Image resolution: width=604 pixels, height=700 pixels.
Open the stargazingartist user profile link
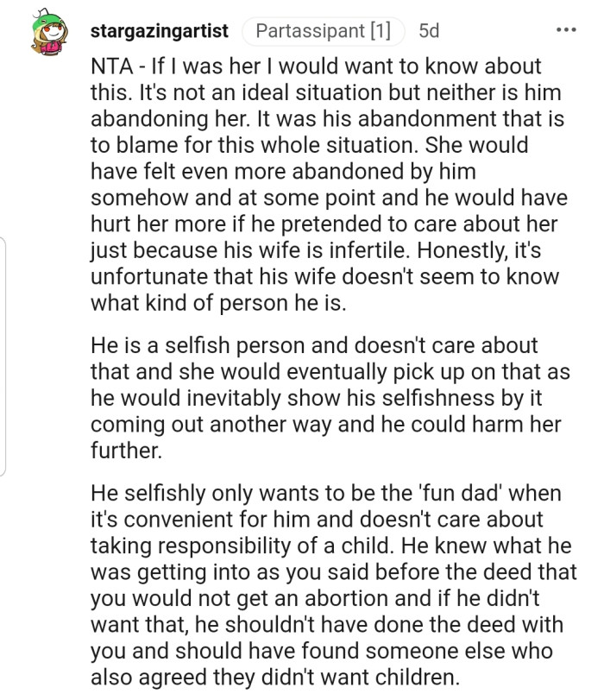coord(160,32)
